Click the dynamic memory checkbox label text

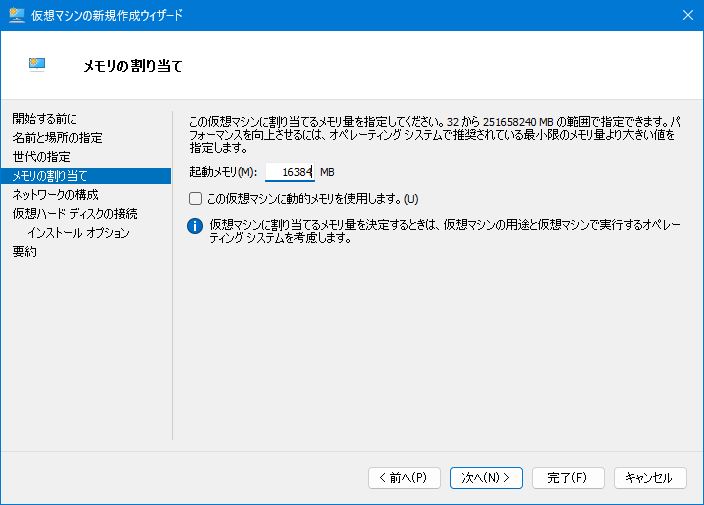point(313,198)
